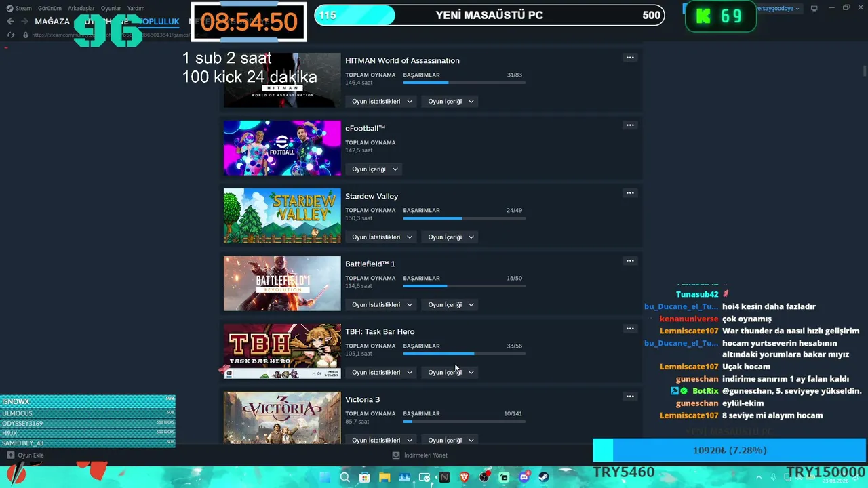Reload the page with the refresh icon
Image resolution: width=868 pixels, height=488 pixels.
pyautogui.click(x=10, y=35)
